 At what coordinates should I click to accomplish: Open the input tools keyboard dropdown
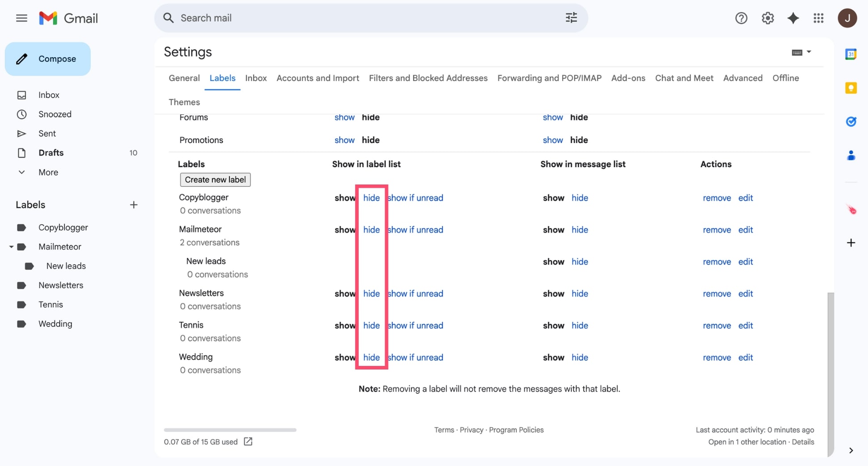click(801, 52)
